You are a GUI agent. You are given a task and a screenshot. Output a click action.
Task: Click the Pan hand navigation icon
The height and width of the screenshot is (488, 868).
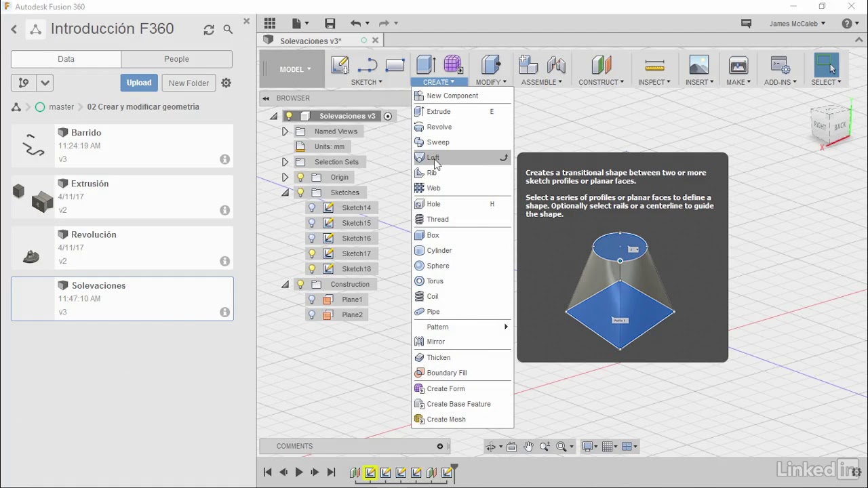click(528, 446)
